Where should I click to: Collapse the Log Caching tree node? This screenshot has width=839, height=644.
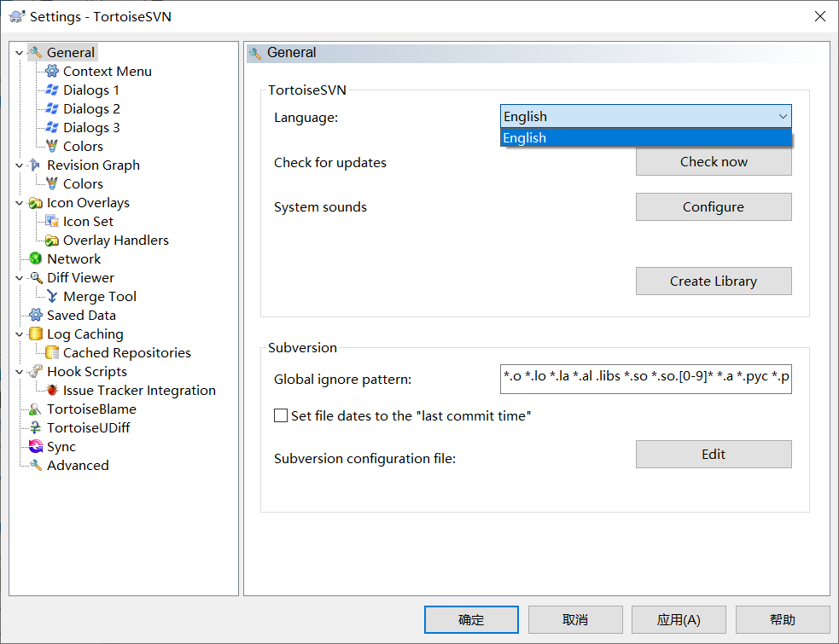[20, 334]
